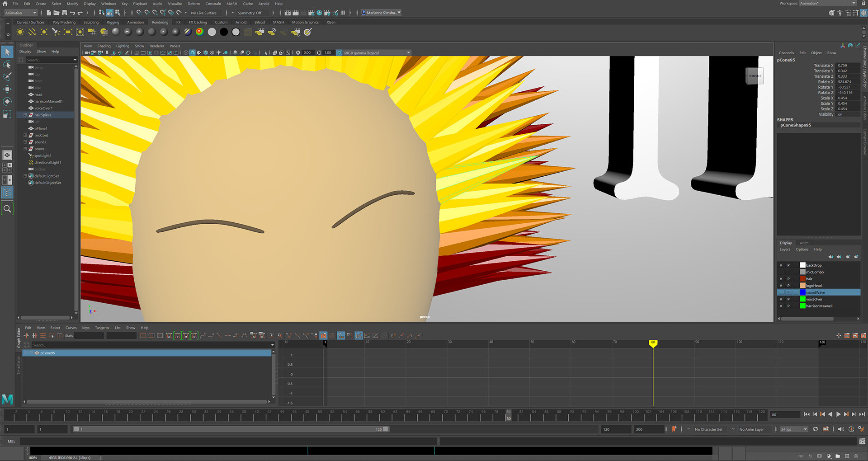Toggle playback P box for backDrop layer
Screen dimensions: 868x461
[x=788, y=265]
